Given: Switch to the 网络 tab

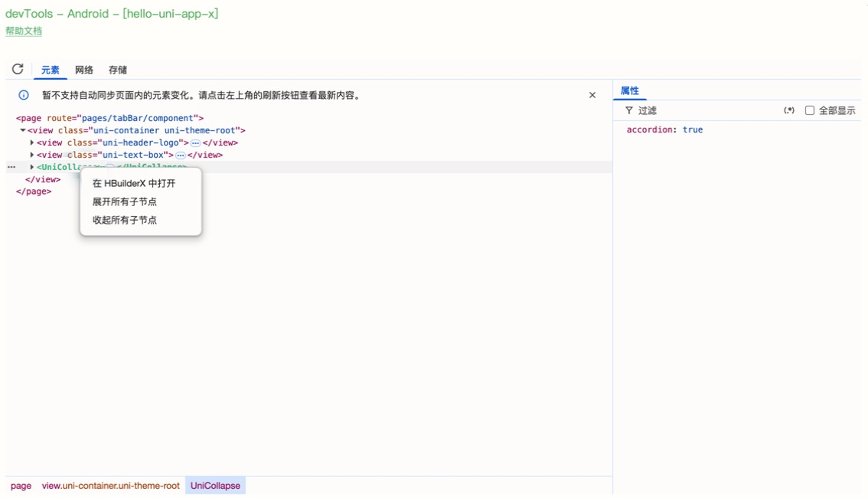Looking at the screenshot, I should (84, 70).
